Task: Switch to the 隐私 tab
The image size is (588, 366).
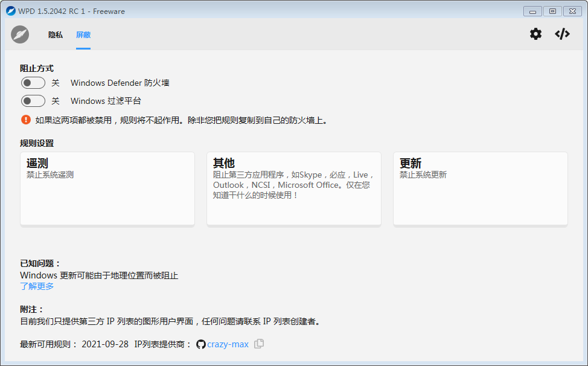Action: 56,35
